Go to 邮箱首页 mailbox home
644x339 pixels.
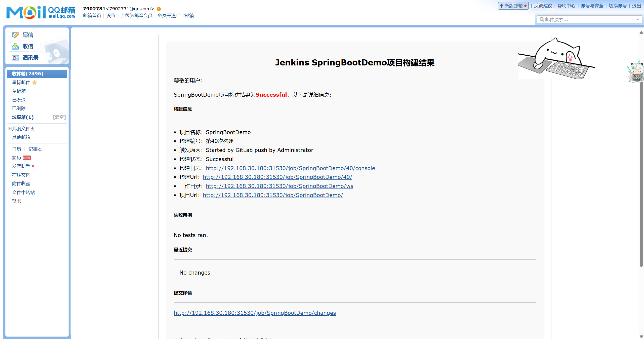coord(92,16)
